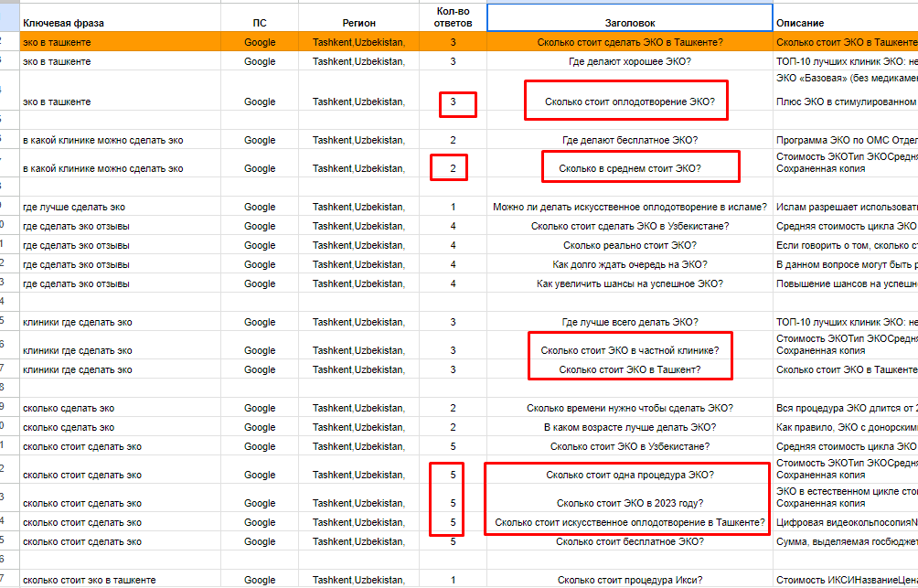Click key phrase in 'Где делают бесплатное ЭКО?' row

[120, 139]
